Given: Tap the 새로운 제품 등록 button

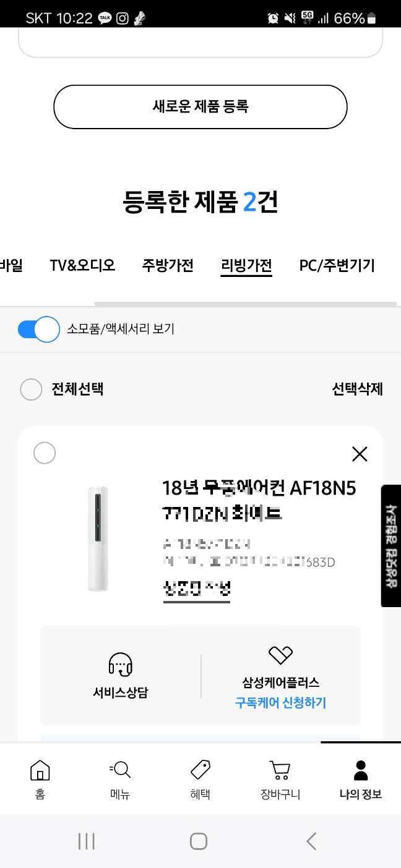Looking at the screenshot, I should pos(200,106).
